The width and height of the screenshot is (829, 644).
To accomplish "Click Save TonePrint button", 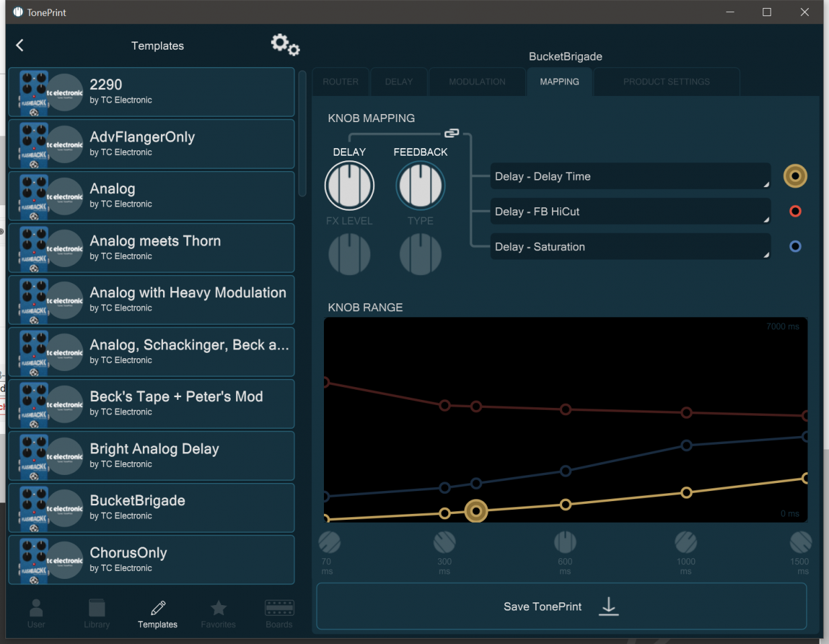I will 561,606.
